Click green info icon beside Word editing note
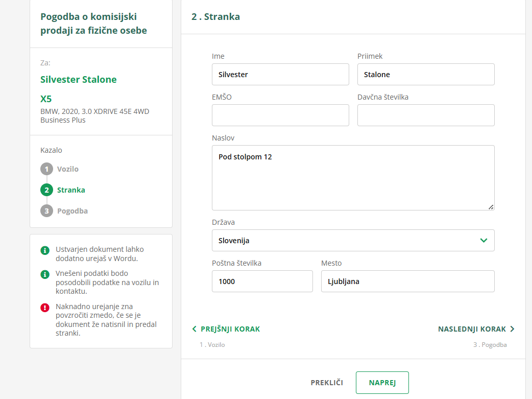The image size is (532, 399). (45, 250)
